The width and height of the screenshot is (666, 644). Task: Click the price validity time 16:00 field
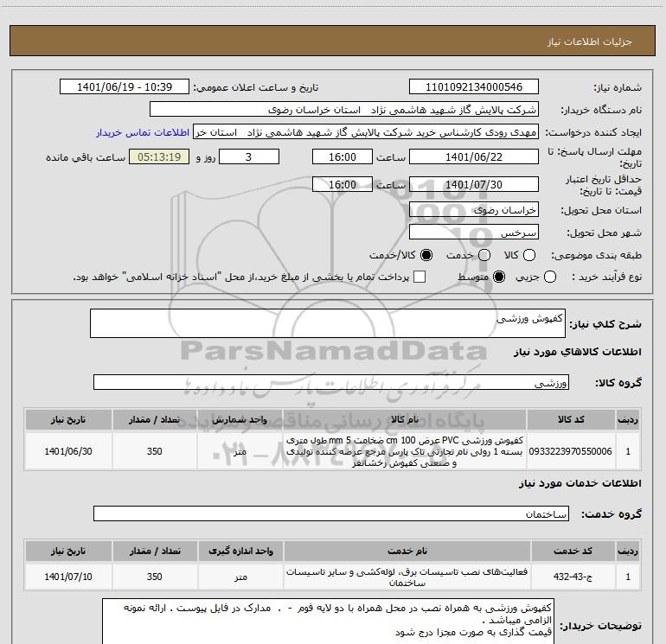pos(343,184)
